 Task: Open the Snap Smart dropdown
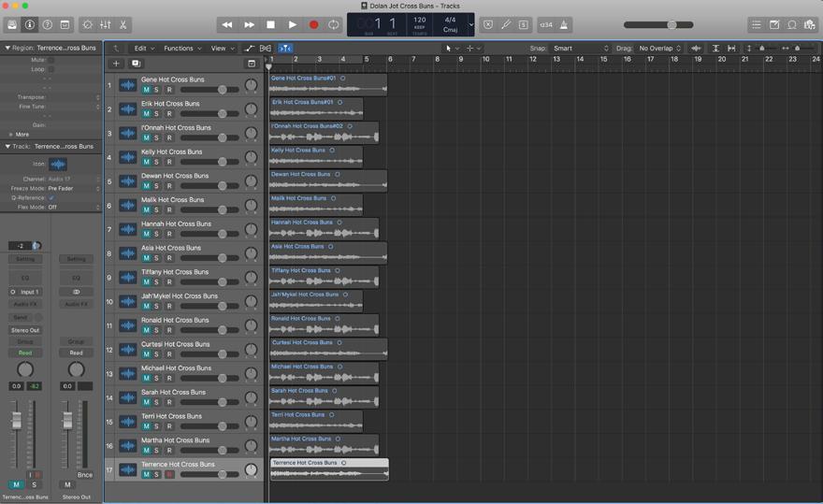(x=581, y=49)
